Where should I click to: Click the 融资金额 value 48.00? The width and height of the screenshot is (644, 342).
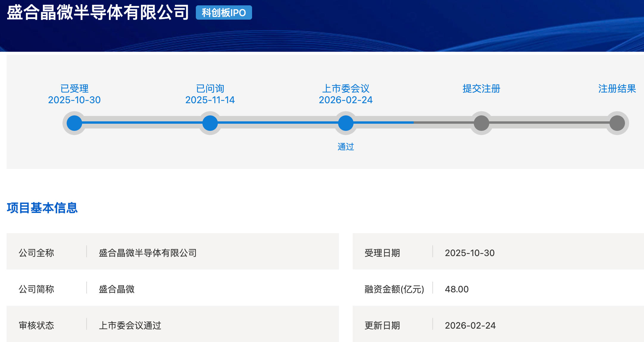point(457,289)
